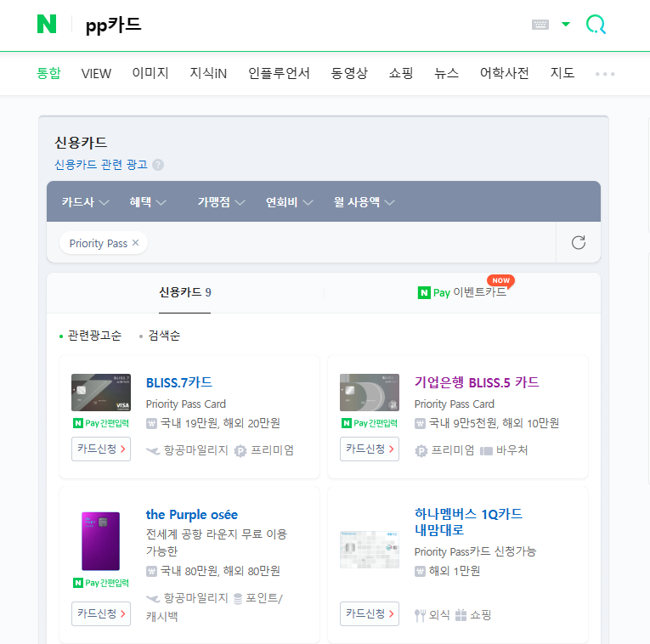Open the N Pay 이벤트카드 tab
This screenshot has width=650, height=644.
462,292
